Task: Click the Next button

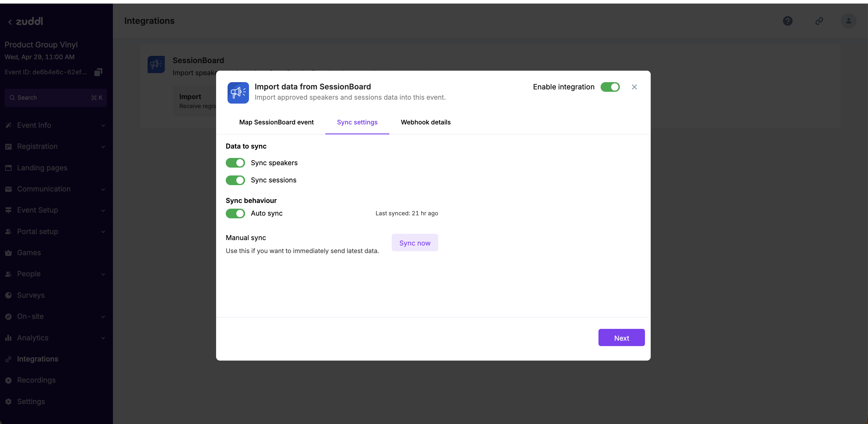Action: pyautogui.click(x=621, y=338)
